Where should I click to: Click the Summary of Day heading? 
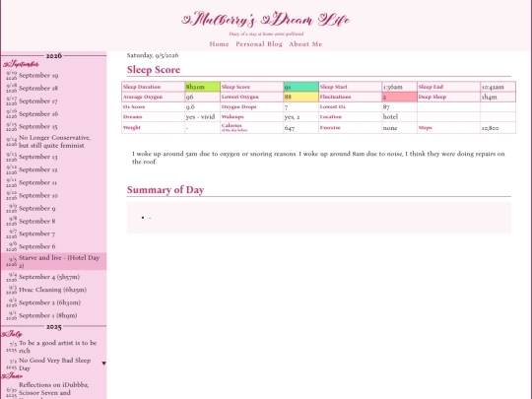(166, 190)
